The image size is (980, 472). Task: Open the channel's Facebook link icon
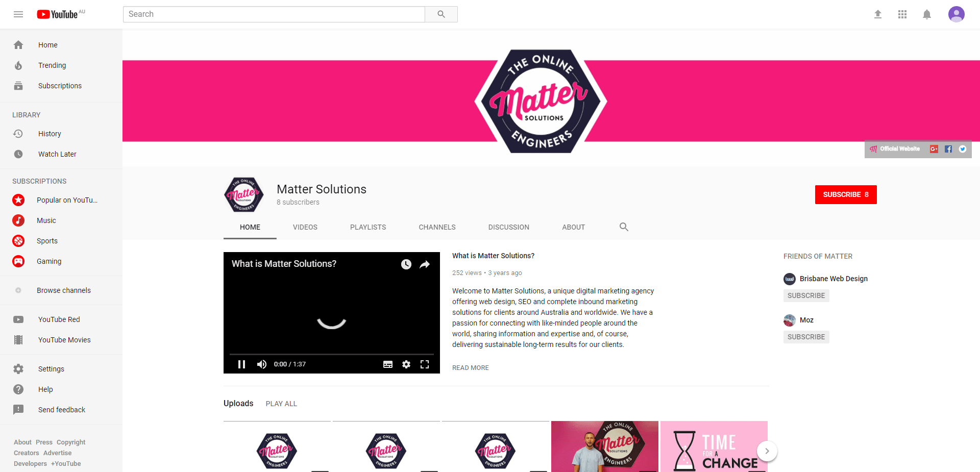point(948,149)
